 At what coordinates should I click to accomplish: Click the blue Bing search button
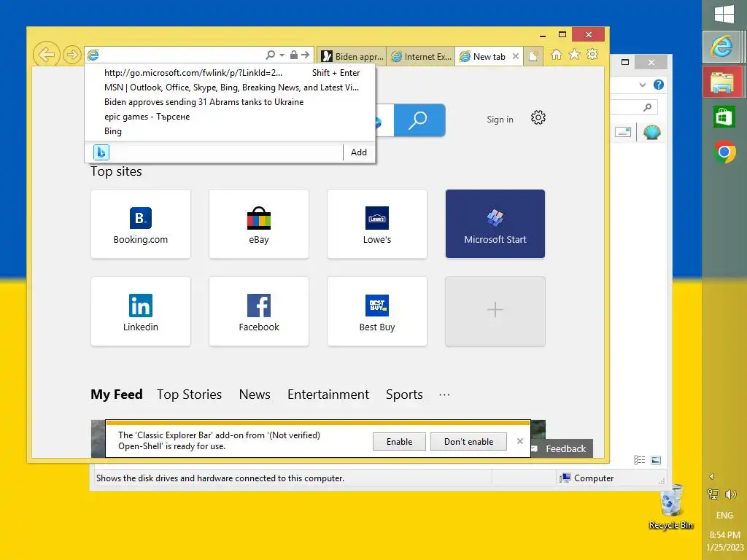(419, 120)
